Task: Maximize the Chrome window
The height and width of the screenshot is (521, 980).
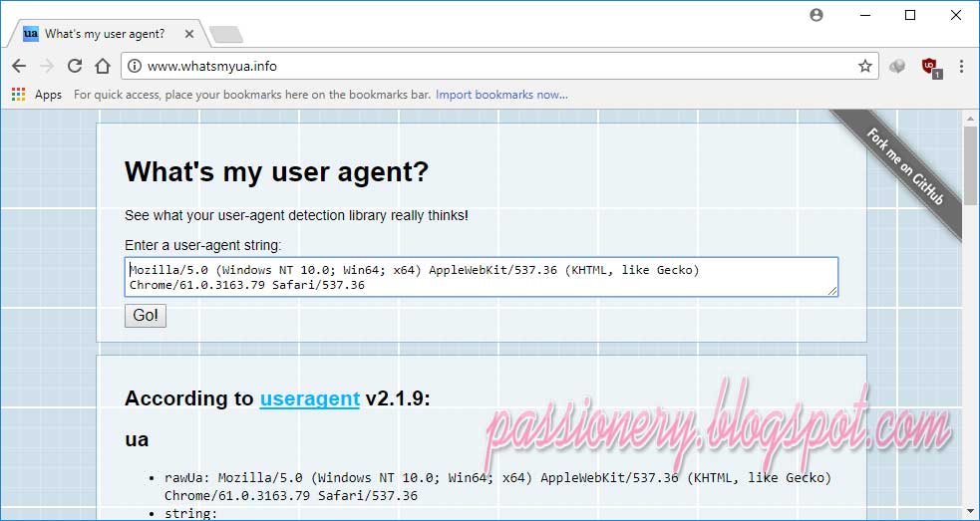Action: click(910, 15)
